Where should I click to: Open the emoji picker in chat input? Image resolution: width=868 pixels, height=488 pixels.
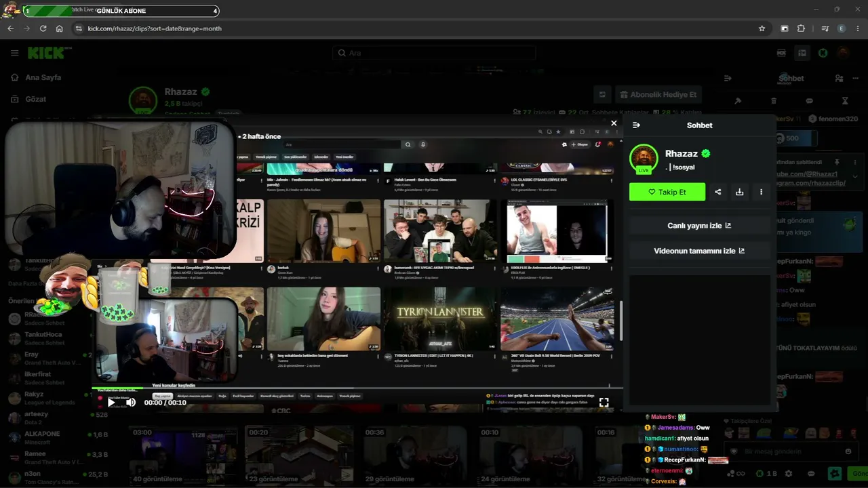[848, 451]
